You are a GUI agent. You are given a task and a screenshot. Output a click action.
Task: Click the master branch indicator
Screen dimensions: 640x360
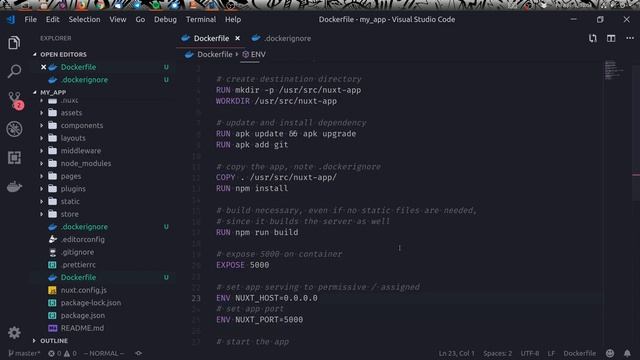tap(24, 353)
